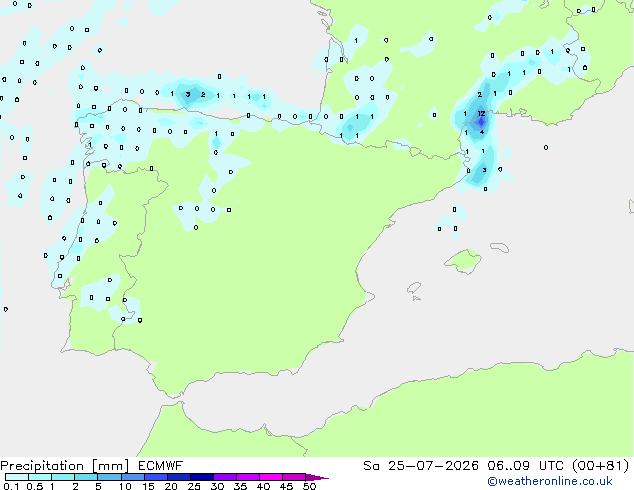Viewport: 634px width, 490px height.
Task: Click the Ibiza island outline
Action: pyautogui.click(x=414, y=288)
